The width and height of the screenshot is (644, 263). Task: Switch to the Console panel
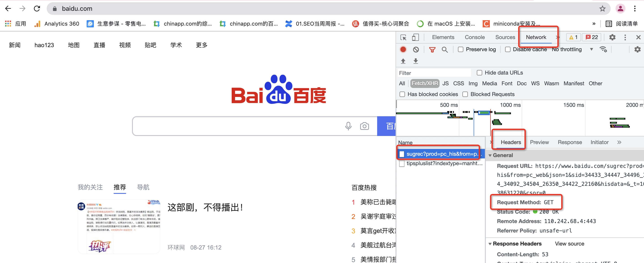click(475, 37)
